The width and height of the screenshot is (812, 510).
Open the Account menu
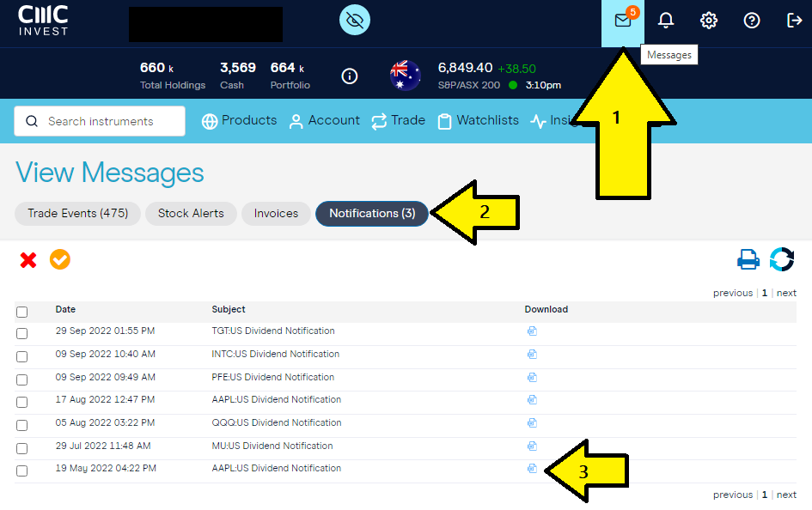[x=324, y=120]
